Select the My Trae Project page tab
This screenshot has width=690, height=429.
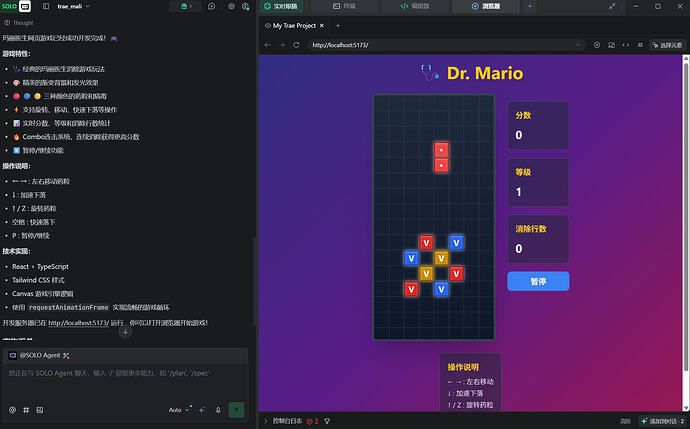pos(290,26)
